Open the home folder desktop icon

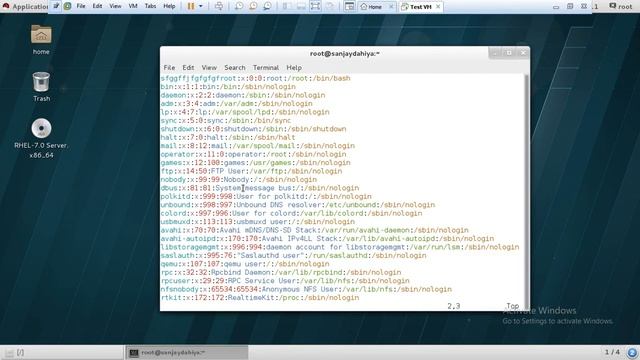coord(41,40)
